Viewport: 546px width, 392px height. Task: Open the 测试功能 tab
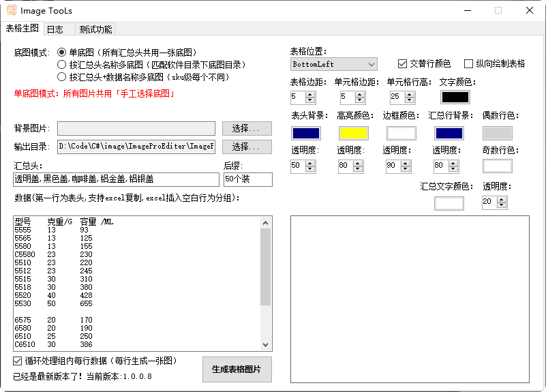click(95, 29)
